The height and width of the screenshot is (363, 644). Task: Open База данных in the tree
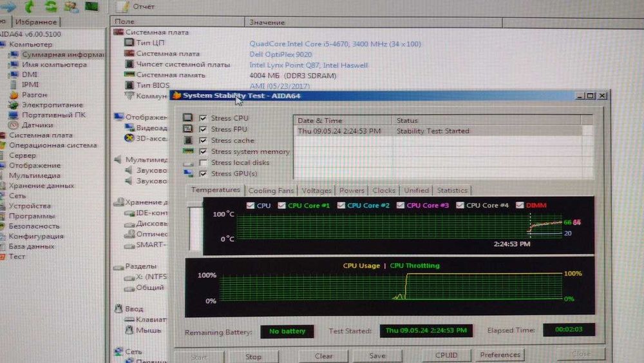click(32, 246)
